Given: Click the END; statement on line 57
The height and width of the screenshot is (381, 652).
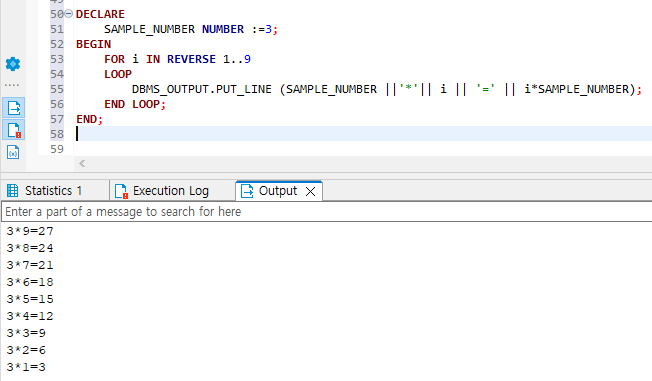Looking at the screenshot, I should click(x=89, y=119).
